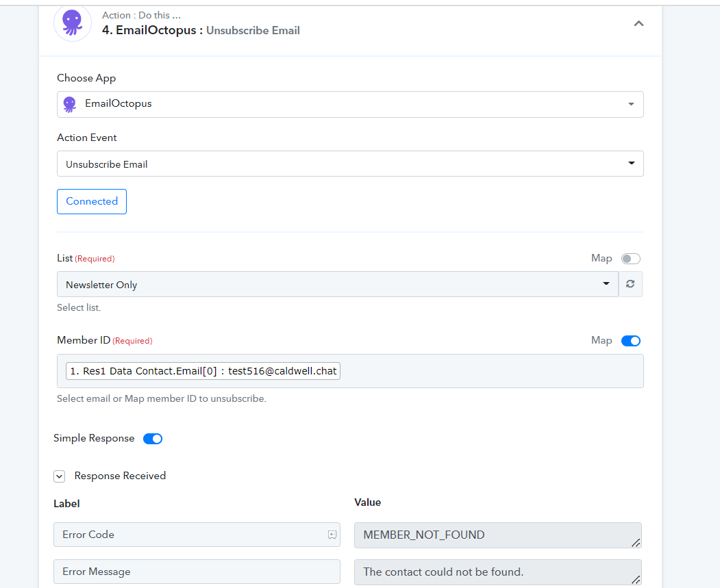The image size is (720, 588).
Task: Click the 'Select list.' hint text
Action: (79, 307)
